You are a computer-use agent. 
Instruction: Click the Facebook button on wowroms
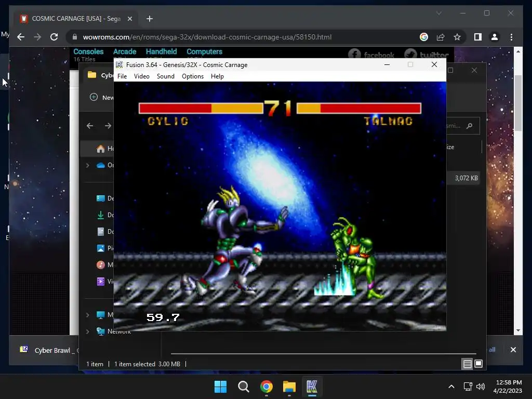click(371, 54)
